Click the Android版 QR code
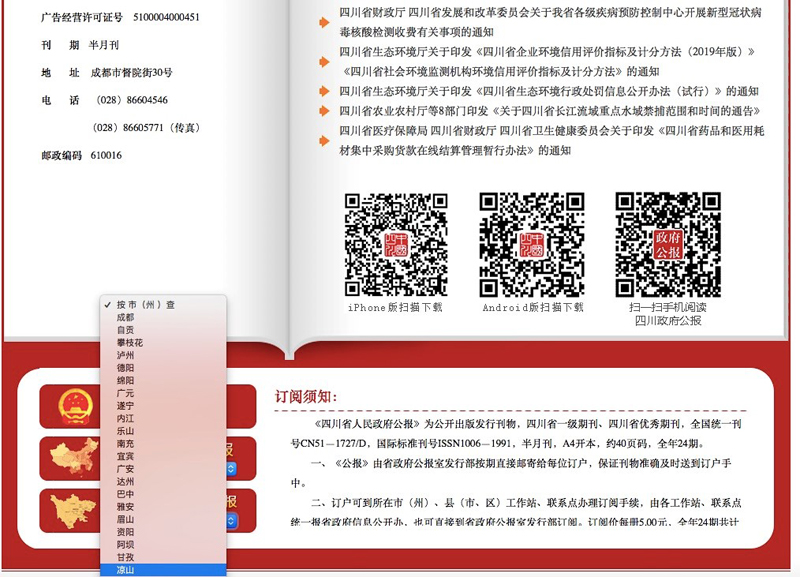 click(532, 245)
